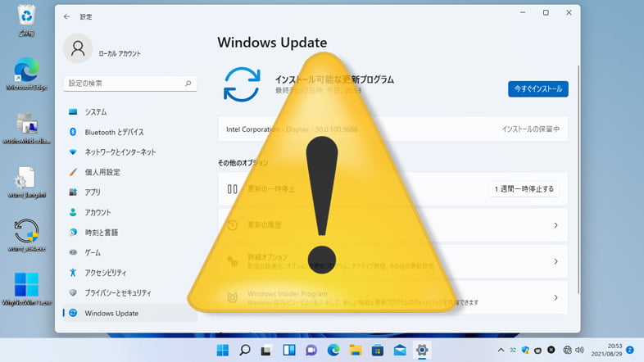Select Windows Update in the sidebar
The height and width of the screenshot is (362, 644).
click(x=129, y=313)
